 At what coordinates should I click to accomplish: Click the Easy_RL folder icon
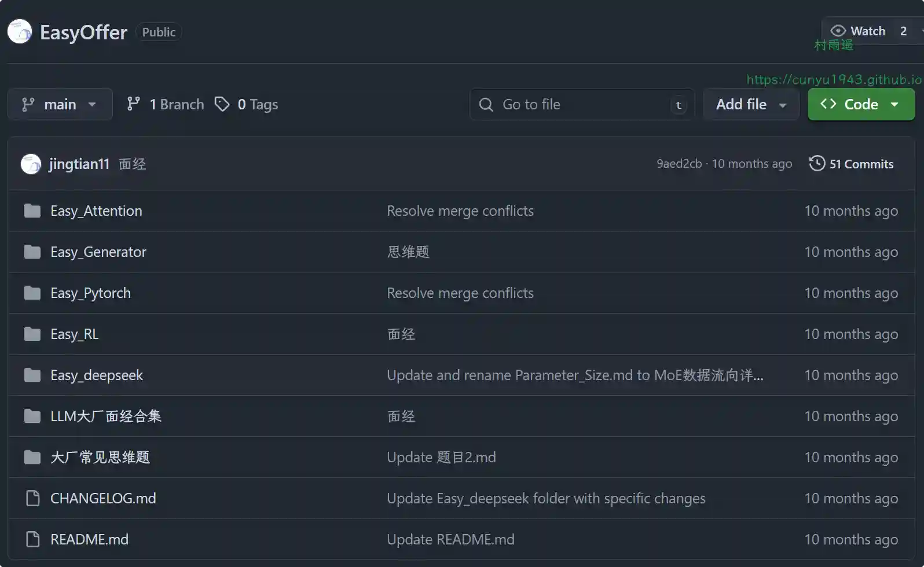[32, 334]
